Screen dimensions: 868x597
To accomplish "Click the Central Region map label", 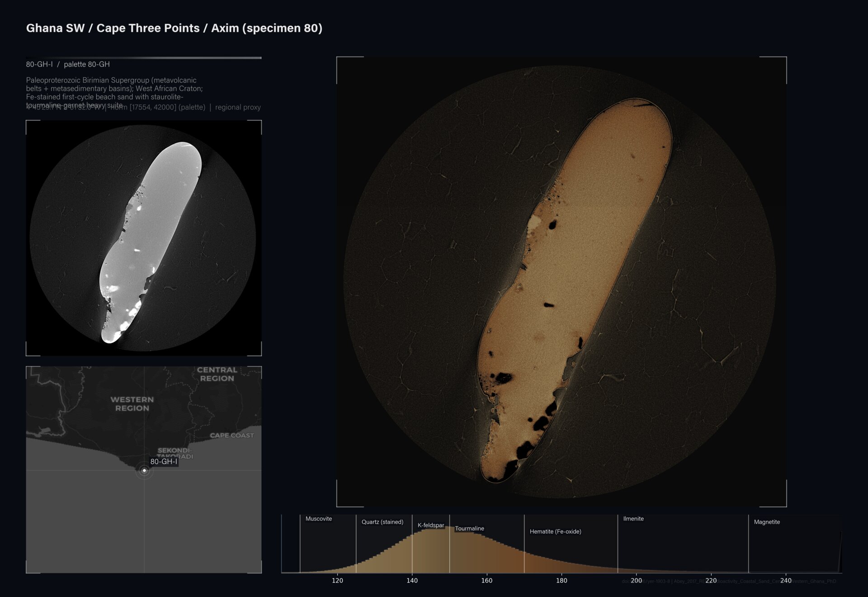I will [217, 374].
